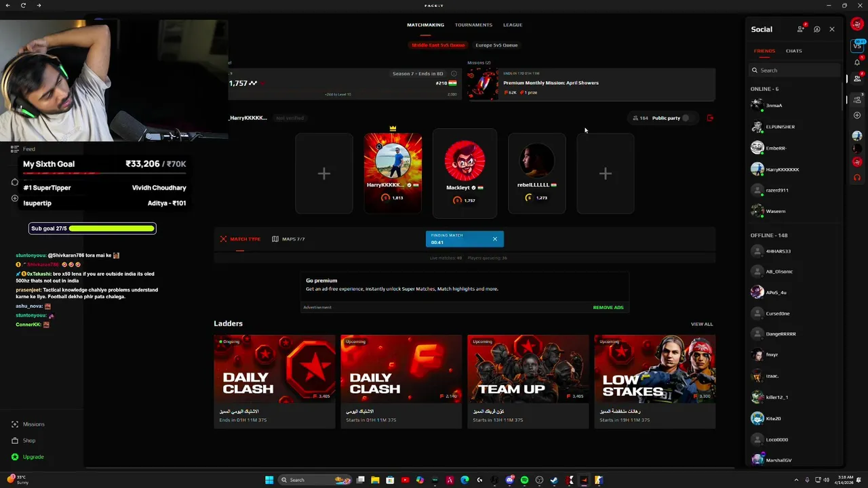Select Europe 5v5 Queue

(x=496, y=45)
